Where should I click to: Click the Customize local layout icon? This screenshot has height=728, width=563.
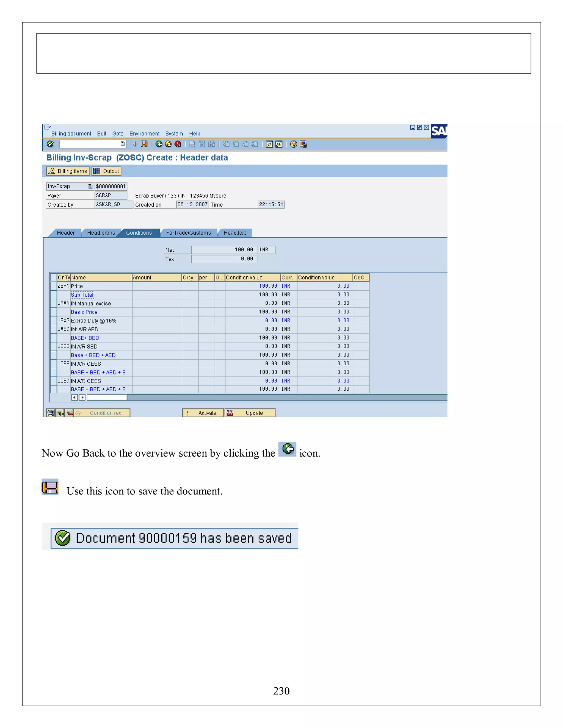point(303,144)
